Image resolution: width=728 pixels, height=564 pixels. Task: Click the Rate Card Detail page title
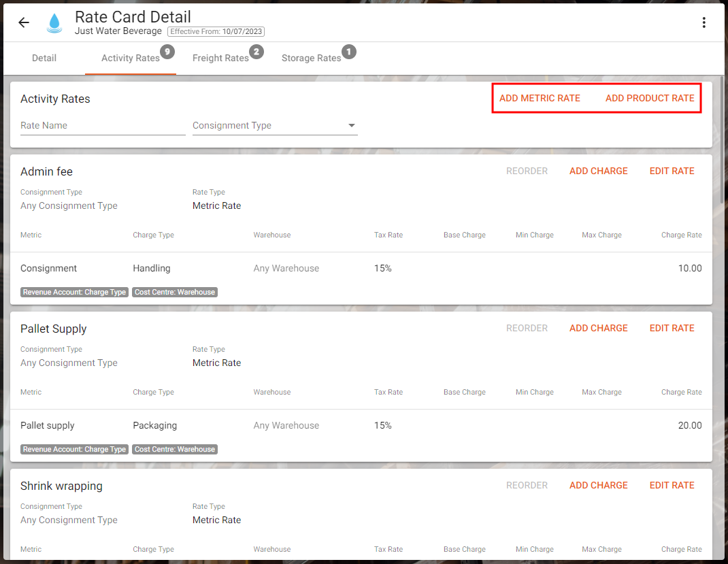(x=133, y=17)
